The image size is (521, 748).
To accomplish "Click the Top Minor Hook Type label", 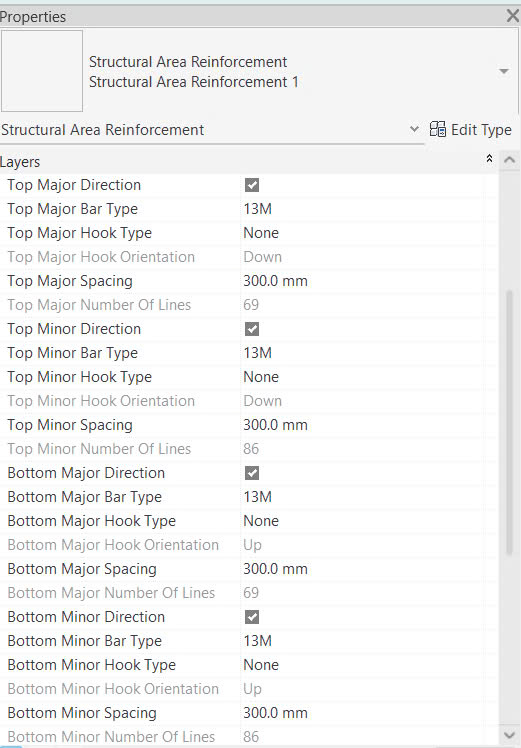I will [x=79, y=377].
